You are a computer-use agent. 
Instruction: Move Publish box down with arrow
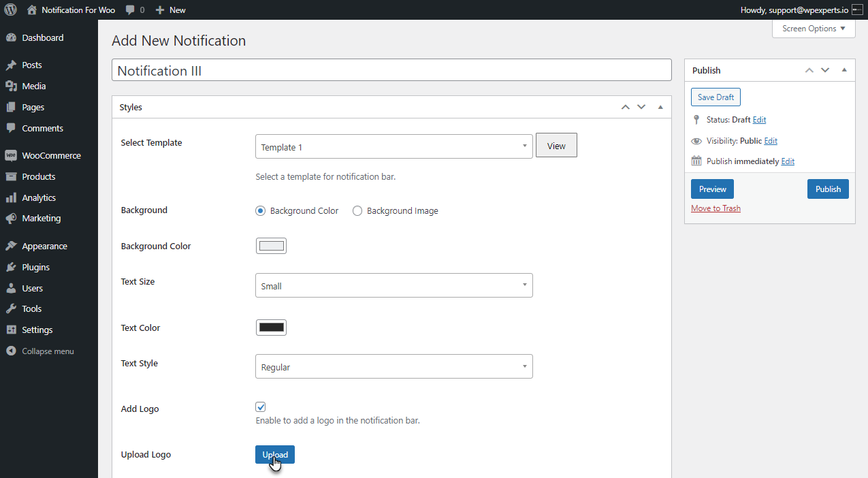pos(825,70)
